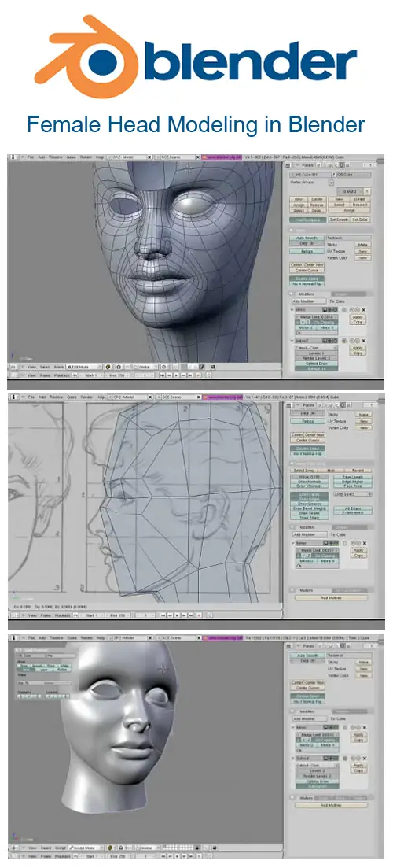This screenshot has height=868, width=393.
Task: Click Levels field of Subsurf in wireframe screenshot
Action: point(317,353)
